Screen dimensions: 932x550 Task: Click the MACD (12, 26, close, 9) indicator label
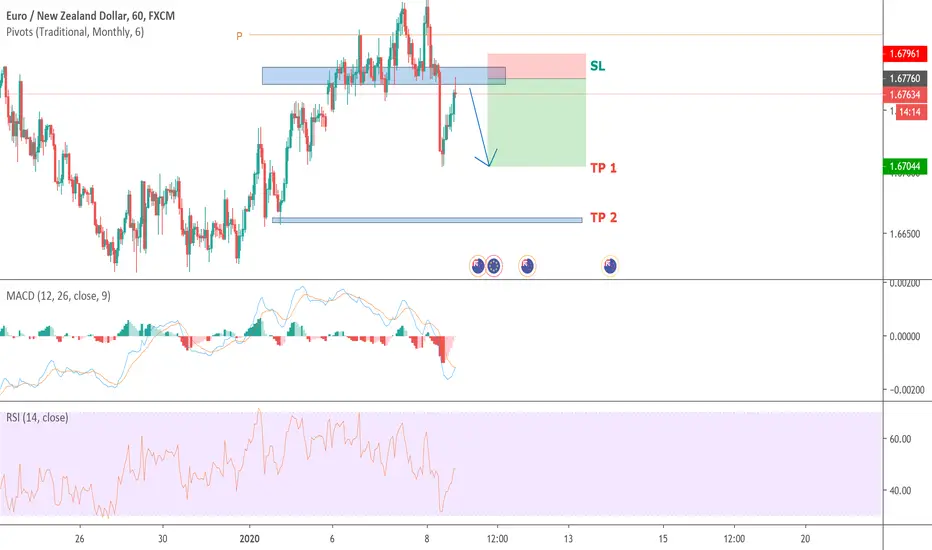[58, 296]
